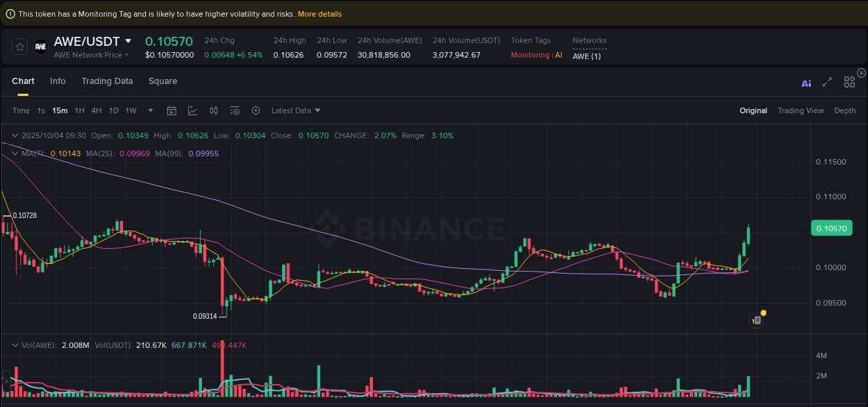Image resolution: width=868 pixels, height=407 pixels.
Task: Expand the extra time intervals arrow
Action: pos(149,110)
